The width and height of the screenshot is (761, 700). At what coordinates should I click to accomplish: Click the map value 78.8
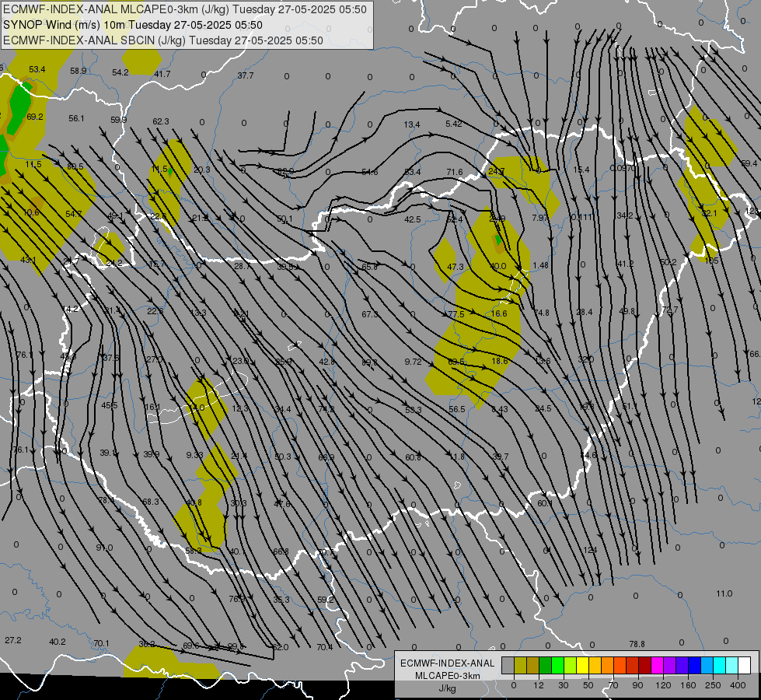(x=637, y=644)
